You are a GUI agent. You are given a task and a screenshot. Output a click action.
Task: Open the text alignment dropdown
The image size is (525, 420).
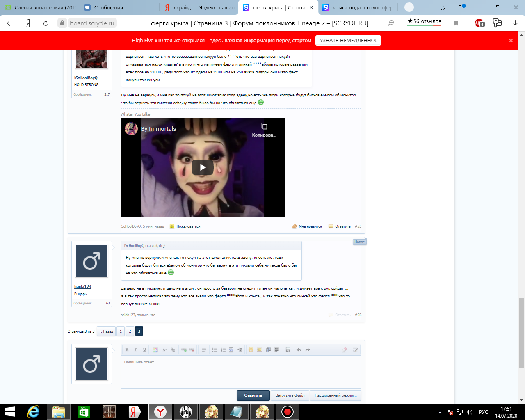click(x=203, y=350)
